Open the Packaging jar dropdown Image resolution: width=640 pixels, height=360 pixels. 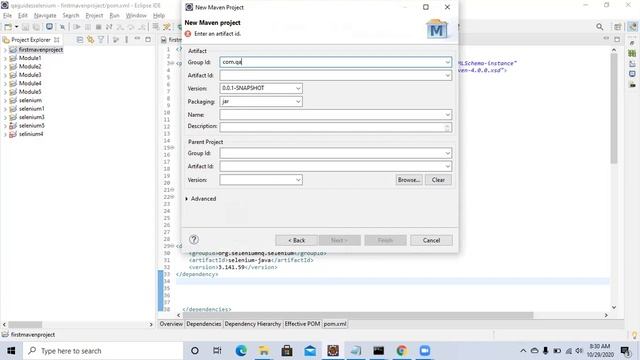298,101
